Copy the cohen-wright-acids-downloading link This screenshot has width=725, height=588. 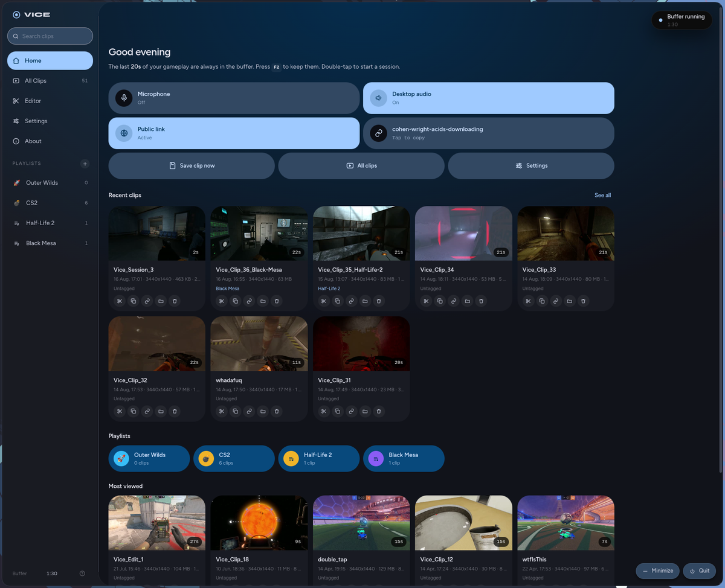pyautogui.click(x=489, y=133)
